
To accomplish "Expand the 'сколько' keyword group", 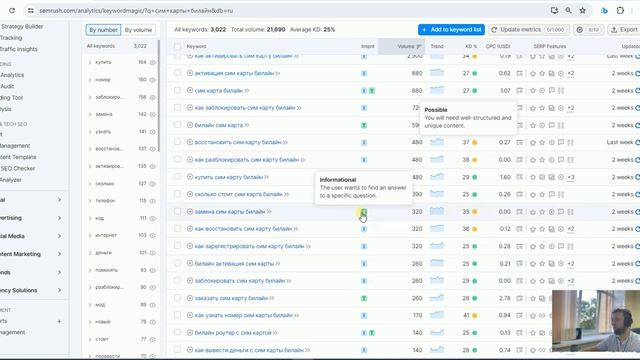I will click(90, 184).
